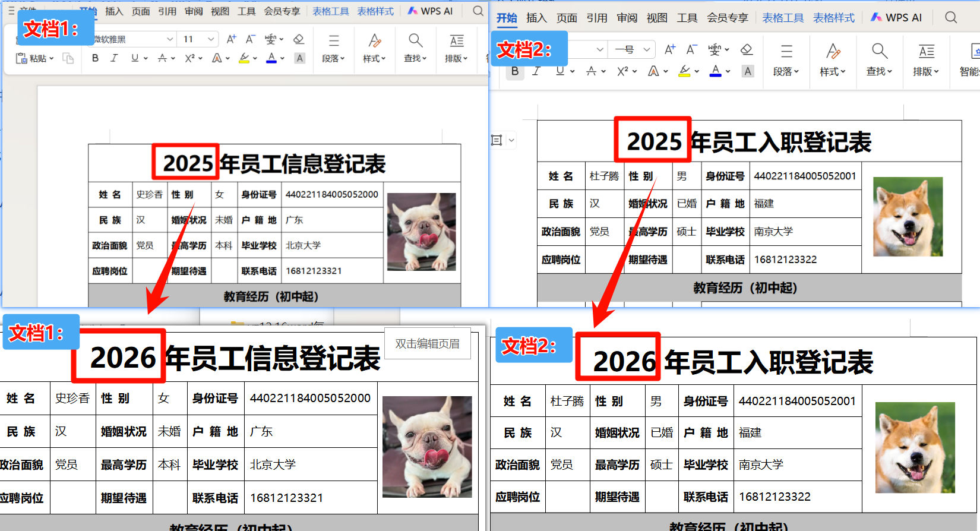The height and width of the screenshot is (531, 980).
Task: Apply Superscript X² in 文档2 window
Action: coord(623,71)
